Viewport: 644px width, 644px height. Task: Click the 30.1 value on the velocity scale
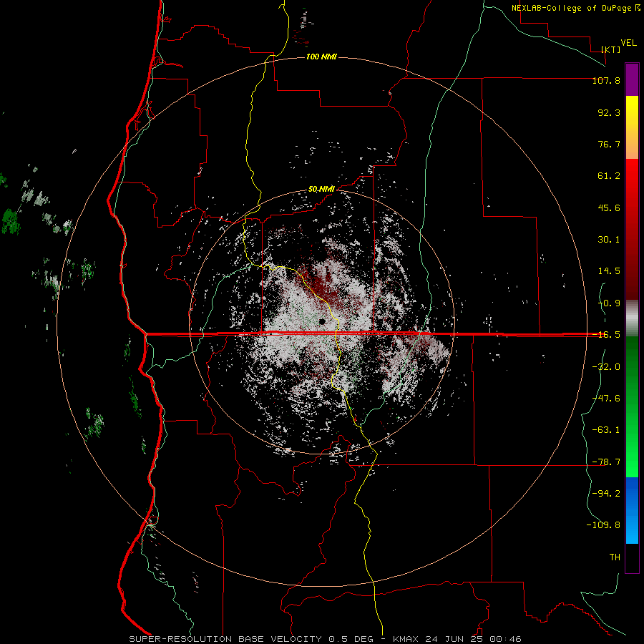pos(609,240)
